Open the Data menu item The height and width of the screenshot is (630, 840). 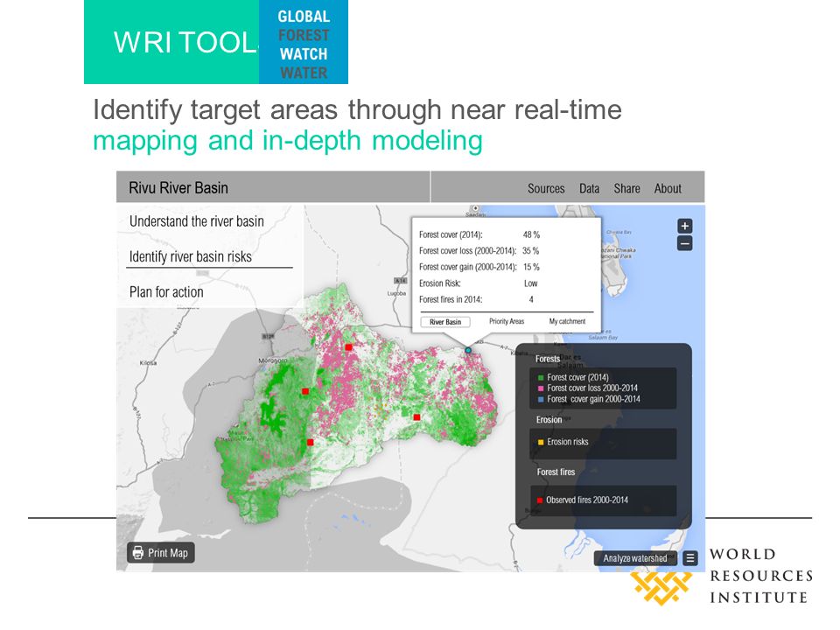(x=589, y=189)
